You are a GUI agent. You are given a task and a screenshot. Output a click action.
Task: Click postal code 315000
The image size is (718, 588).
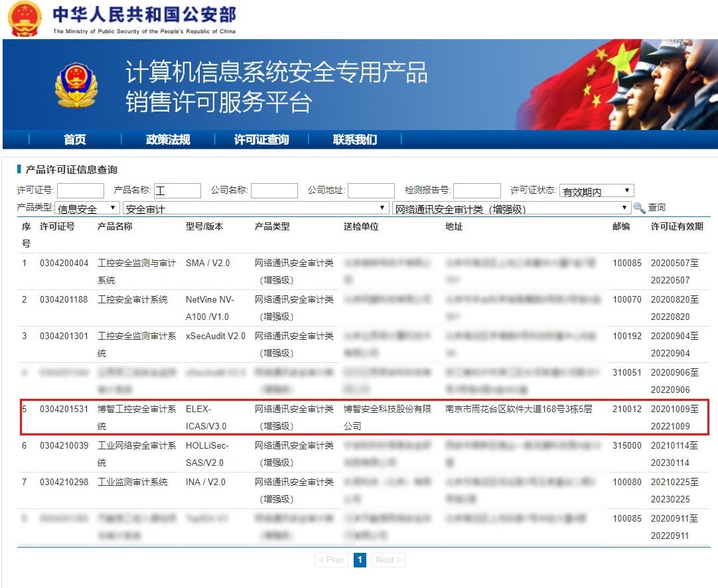[627, 445]
